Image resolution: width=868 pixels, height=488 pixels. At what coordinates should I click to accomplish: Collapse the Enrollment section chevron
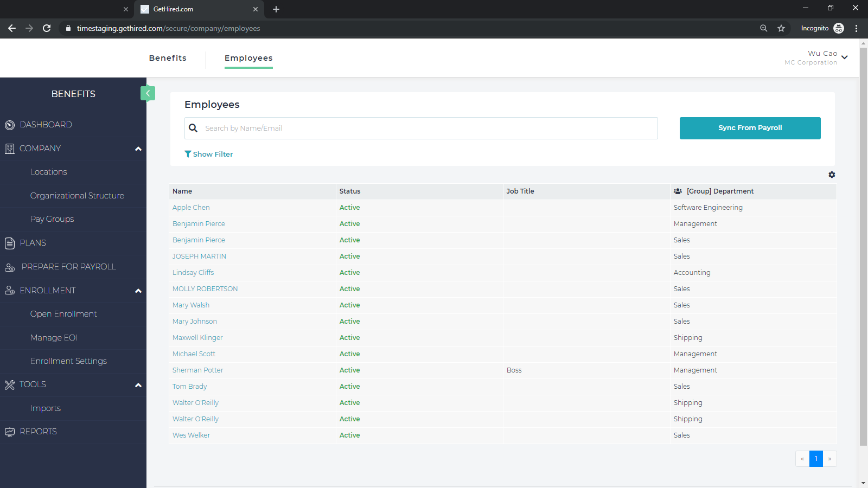pos(138,291)
